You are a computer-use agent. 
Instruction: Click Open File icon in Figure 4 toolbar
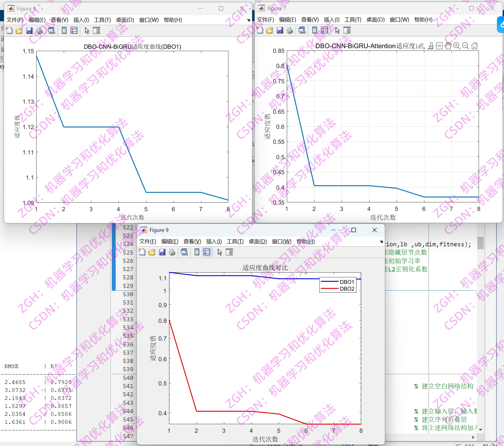coord(19,30)
